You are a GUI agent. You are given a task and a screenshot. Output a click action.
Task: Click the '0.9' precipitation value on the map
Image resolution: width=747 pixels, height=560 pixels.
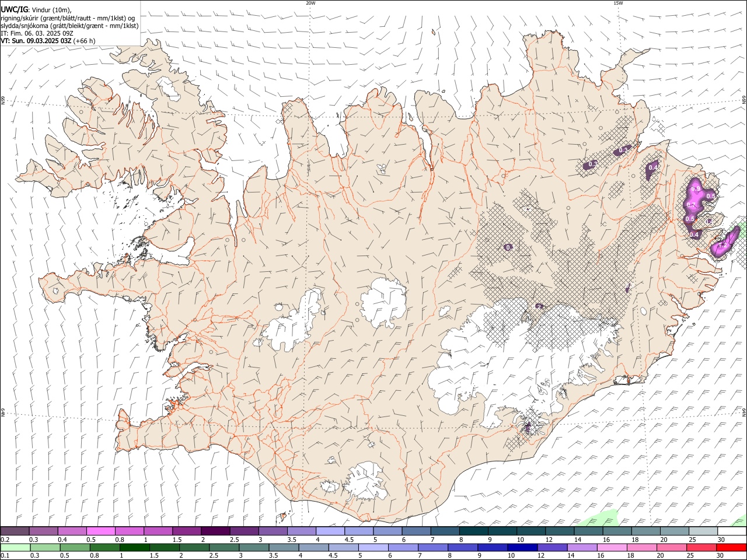pyautogui.click(x=695, y=189)
